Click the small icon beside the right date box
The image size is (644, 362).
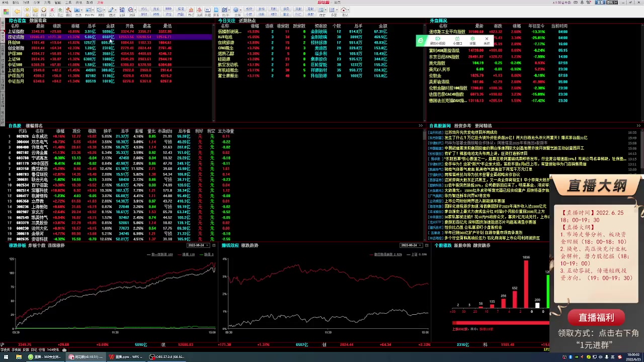(x=427, y=245)
